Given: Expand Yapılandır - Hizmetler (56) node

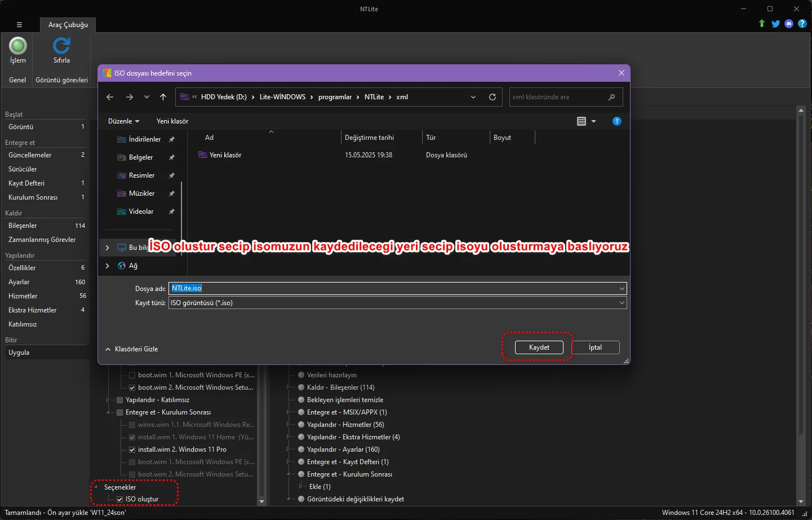Looking at the screenshot, I should point(289,425).
